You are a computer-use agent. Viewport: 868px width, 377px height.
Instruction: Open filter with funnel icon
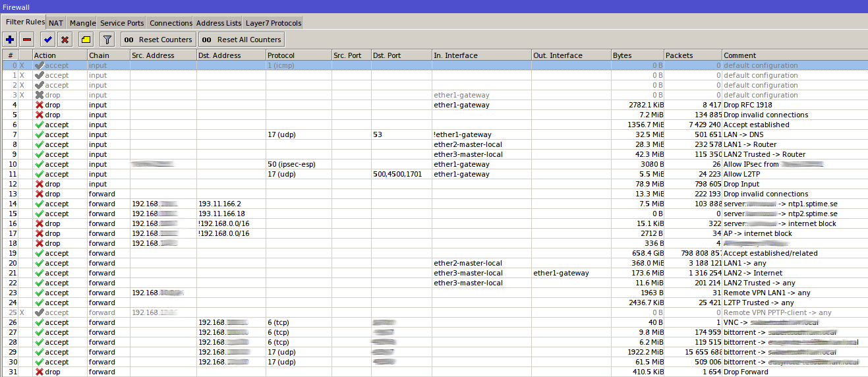[x=107, y=40]
